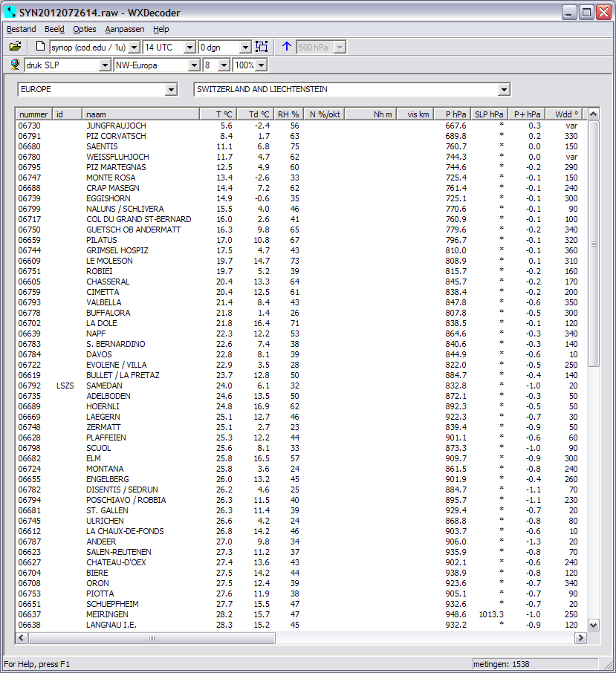Select the LA CHAUX-DE-FONDS row
Image resolution: width=616 pixels, height=673 pixels.
[300, 531]
